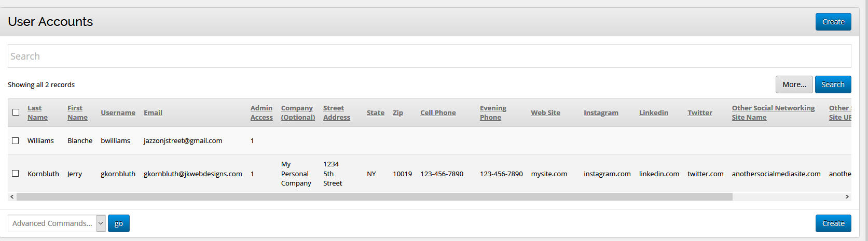Image resolution: width=868 pixels, height=241 pixels.
Task: Open the Advanced Commands dropdown
Action: tap(57, 223)
